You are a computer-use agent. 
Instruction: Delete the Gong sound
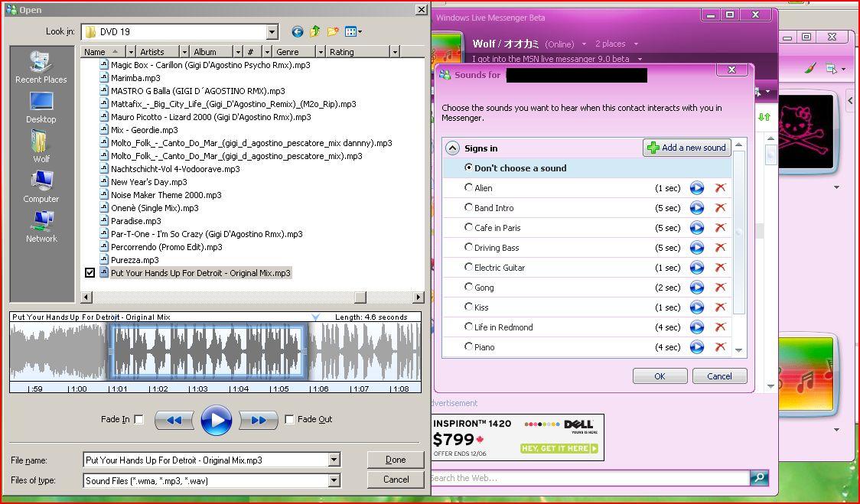coord(720,288)
